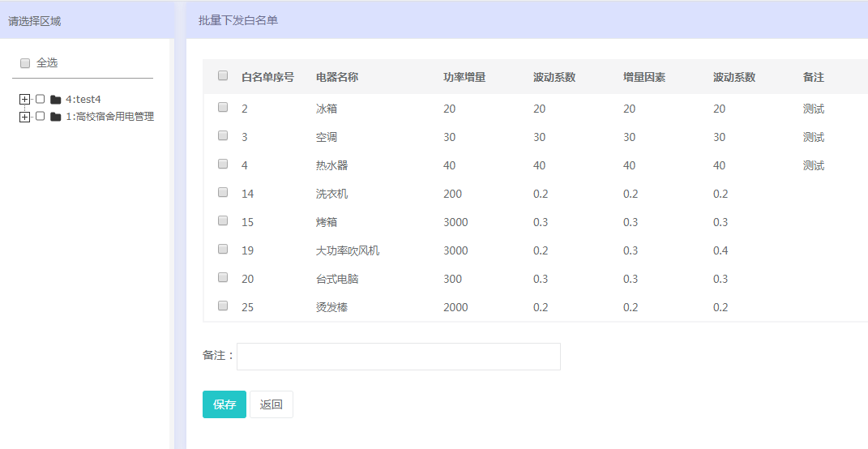Tick the checkbox beside 4:test4
Screen dimensions: 868x449
tap(40, 99)
